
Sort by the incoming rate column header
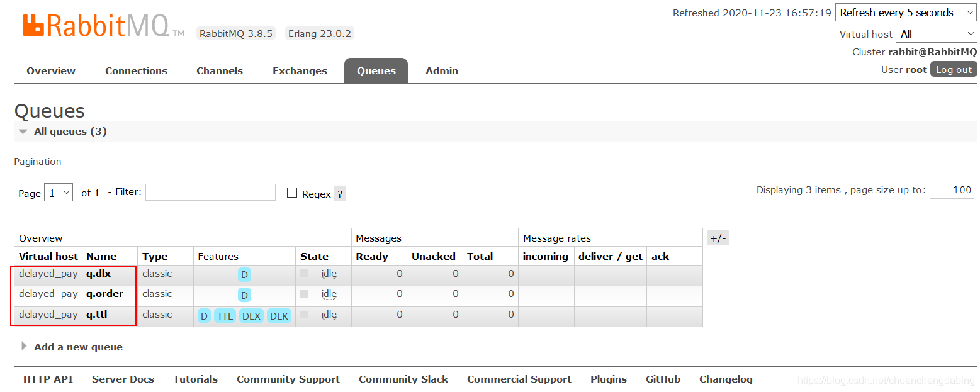pos(546,257)
